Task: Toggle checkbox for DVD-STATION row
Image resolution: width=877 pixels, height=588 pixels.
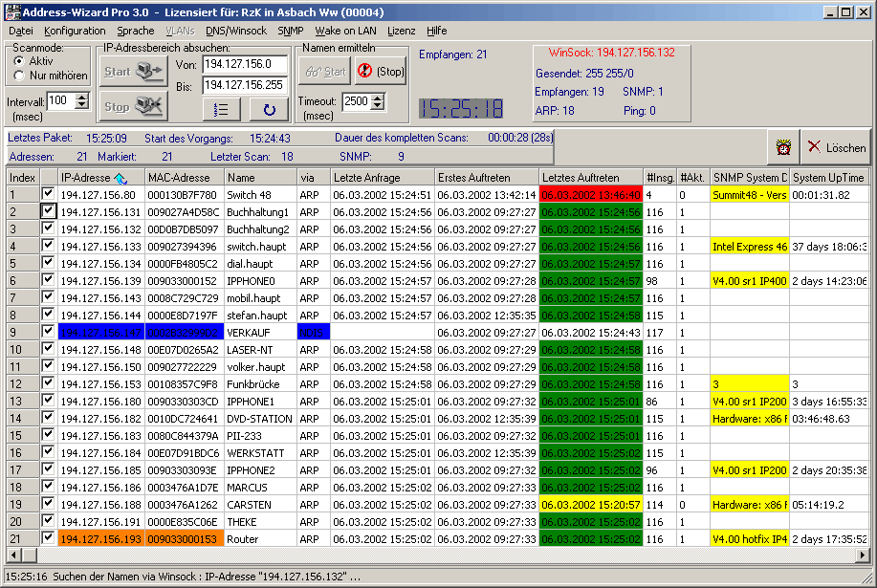Action: coord(48,418)
